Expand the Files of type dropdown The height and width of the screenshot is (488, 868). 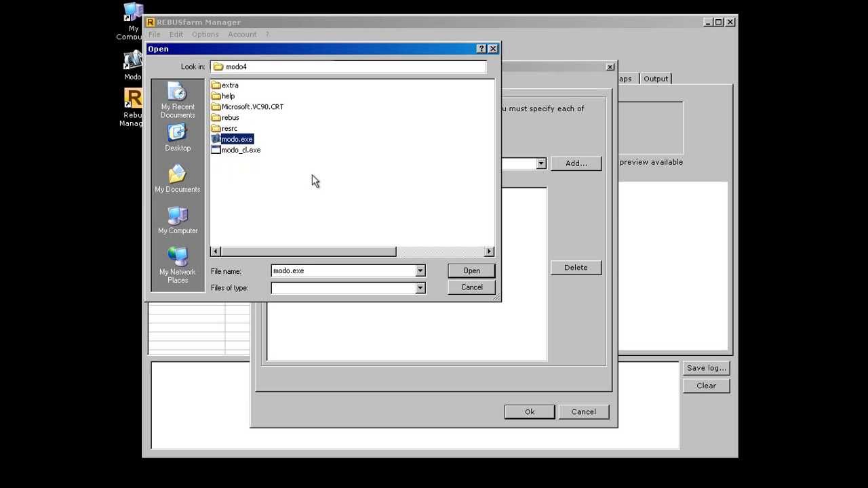[420, 288]
